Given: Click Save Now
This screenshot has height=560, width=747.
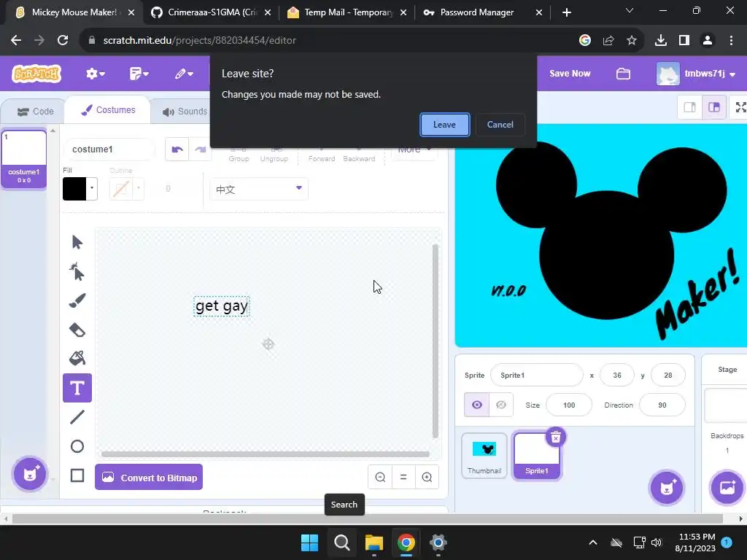Looking at the screenshot, I should click(x=570, y=74).
